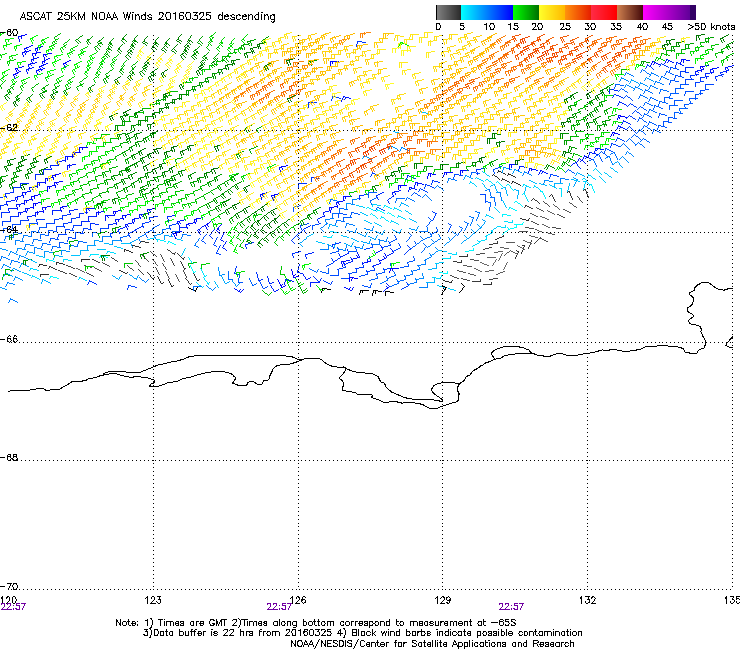Screen dimensions: 740x650
Task: Click the orange 25-30 knots legend swatch
Action: pos(578,12)
